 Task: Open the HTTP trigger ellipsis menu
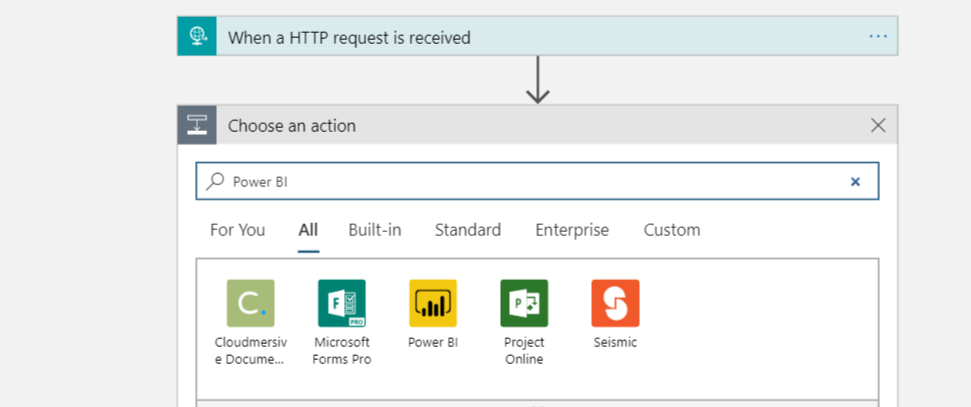(x=878, y=37)
